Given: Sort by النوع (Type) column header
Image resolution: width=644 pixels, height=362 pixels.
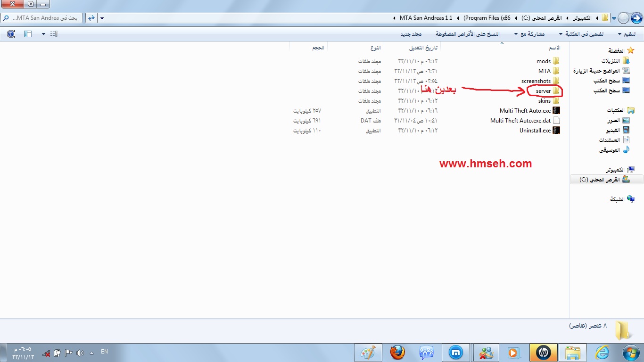Looking at the screenshot, I should (375, 48).
